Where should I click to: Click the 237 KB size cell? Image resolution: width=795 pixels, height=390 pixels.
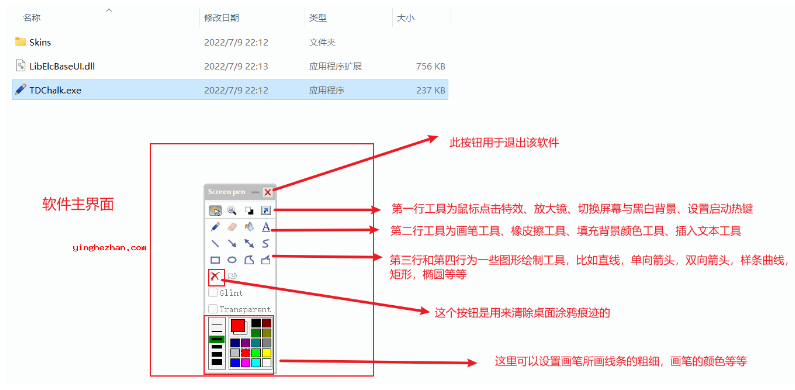[x=430, y=91]
